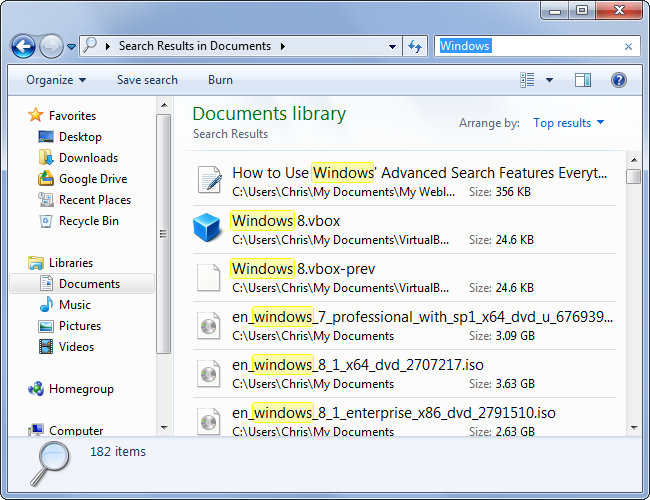This screenshot has width=650, height=500.
Task: Toggle the preview pane icon
Action: (x=583, y=80)
